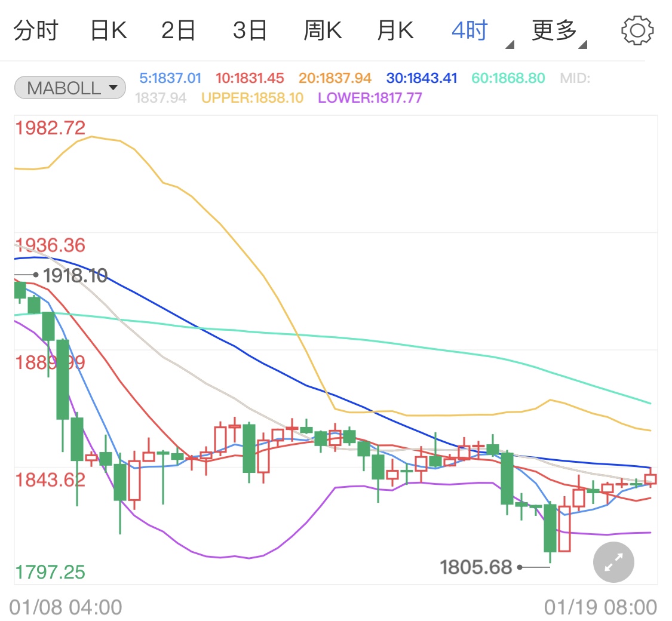Click the 5:1837.01 MA5 value
The height and width of the screenshot is (621, 672).
(171, 78)
